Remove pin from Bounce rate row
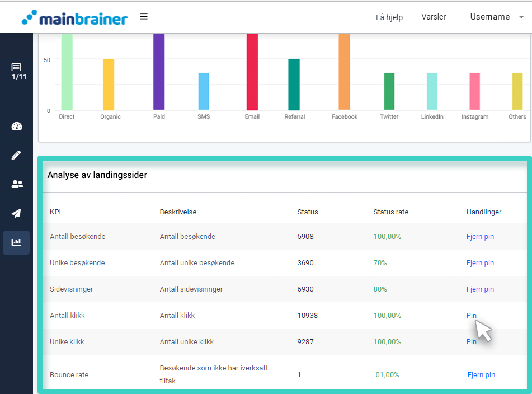 pyautogui.click(x=481, y=375)
